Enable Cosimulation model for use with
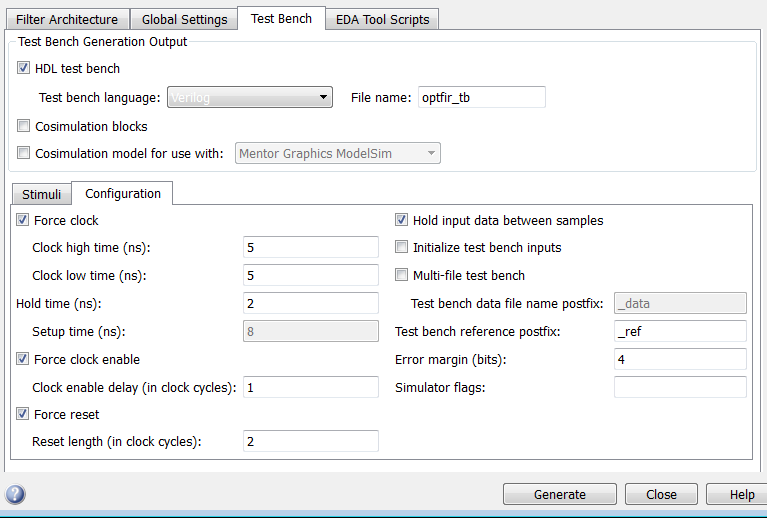This screenshot has width=767, height=518. (24, 153)
